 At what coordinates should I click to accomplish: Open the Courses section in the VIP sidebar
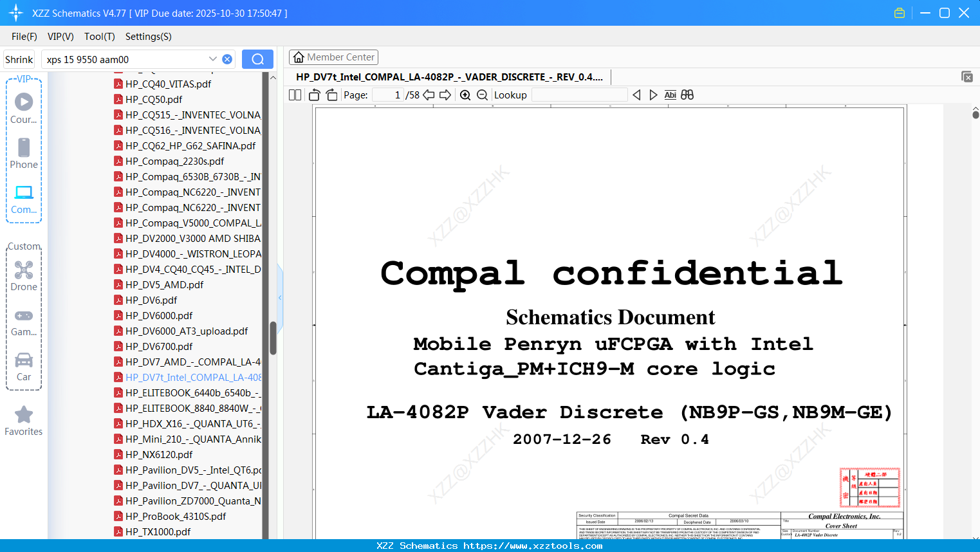pos(24,109)
